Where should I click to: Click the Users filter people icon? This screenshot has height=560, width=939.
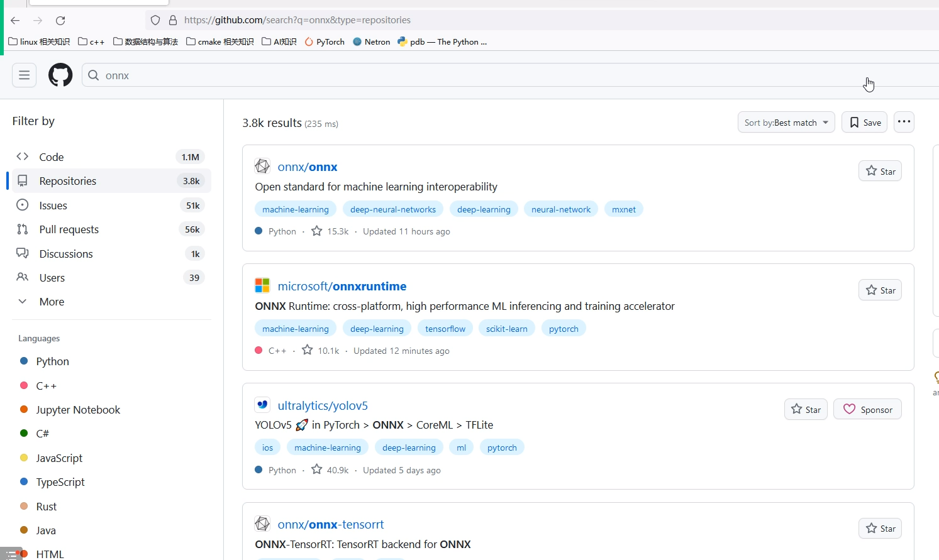pyautogui.click(x=23, y=277)
